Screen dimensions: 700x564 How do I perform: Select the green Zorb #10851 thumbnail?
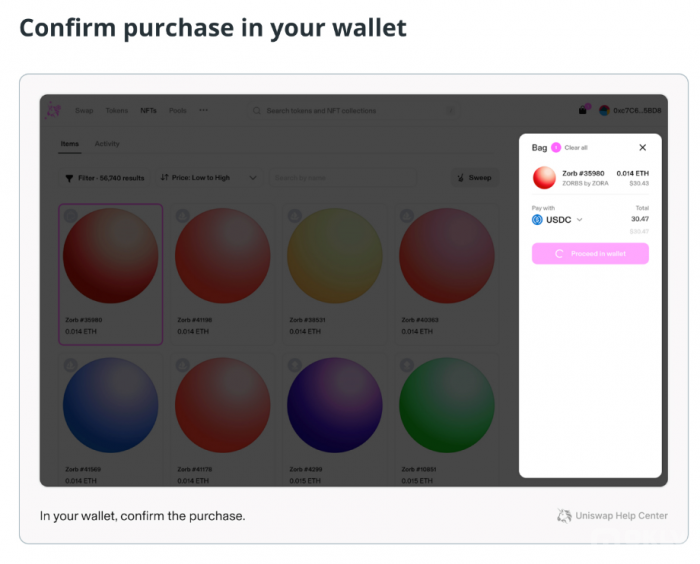(446, 405)
